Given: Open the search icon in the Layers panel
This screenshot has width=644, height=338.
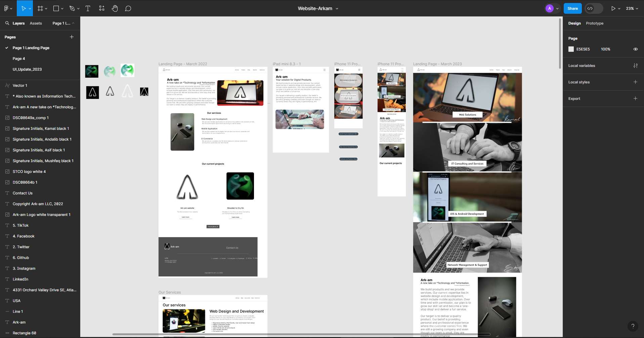Looking at the screenshot, I should point(7,23).
